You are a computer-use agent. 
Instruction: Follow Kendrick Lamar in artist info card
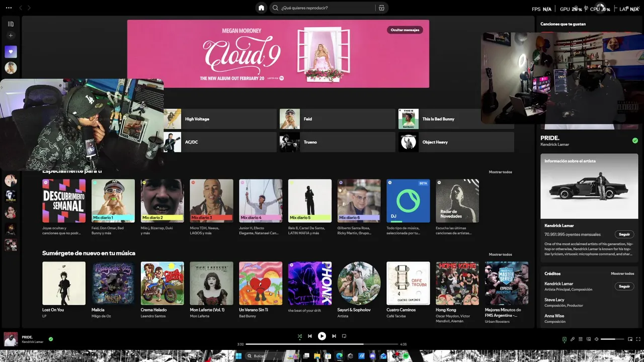pos(624,234)
